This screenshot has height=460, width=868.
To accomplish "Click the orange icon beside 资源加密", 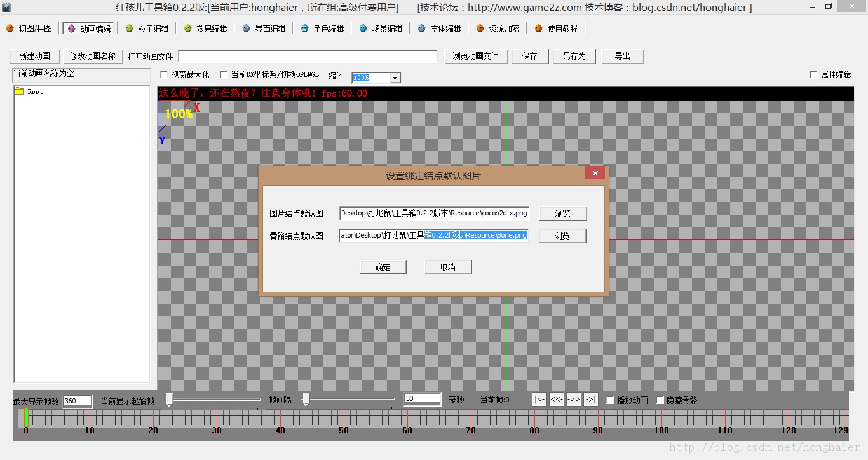I will click(480, 29).
